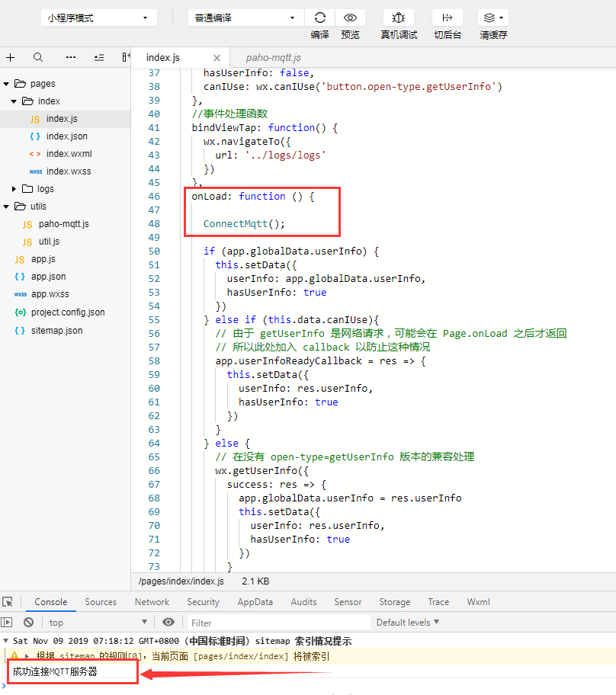Collapse the pages folder

coord(6,84)
